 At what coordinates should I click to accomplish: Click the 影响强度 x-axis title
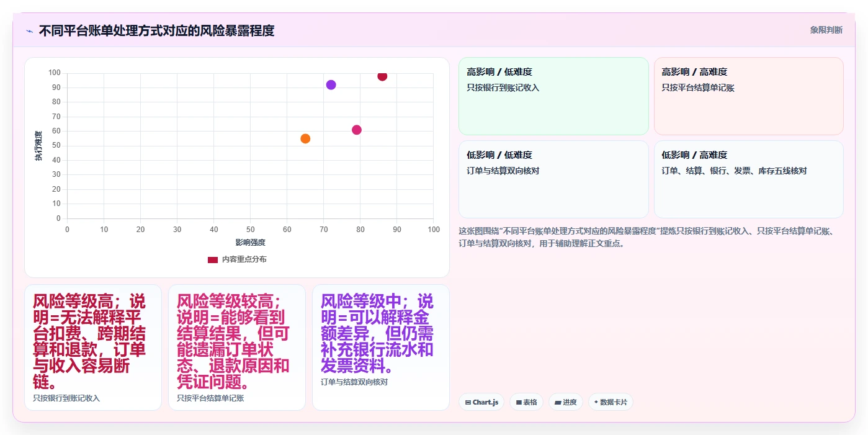pyautogui.click(x=250, y=242)
